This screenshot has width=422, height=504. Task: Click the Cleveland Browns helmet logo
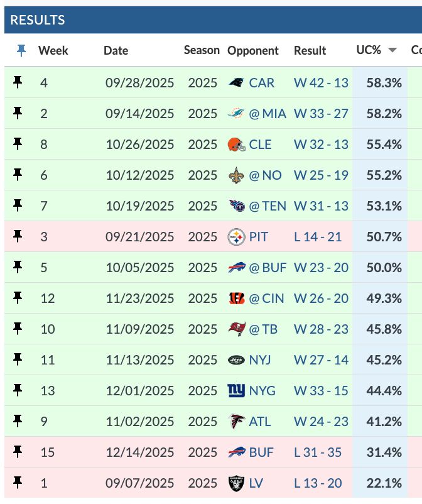click(236, 145)
